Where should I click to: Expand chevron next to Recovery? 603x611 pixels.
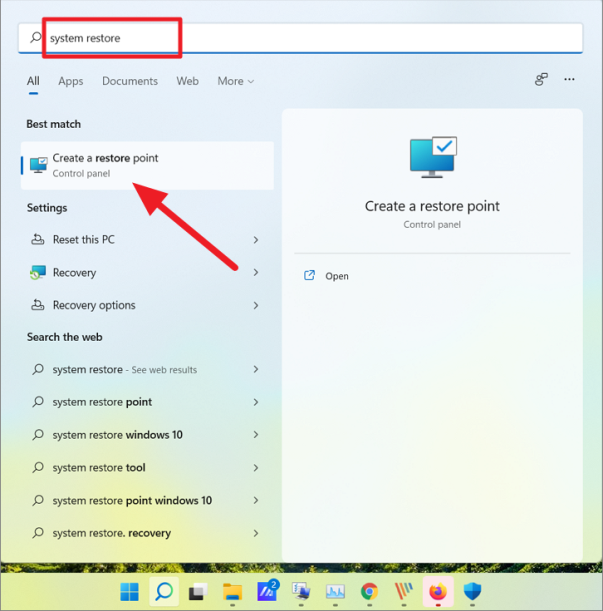click(x=256, y=272)
